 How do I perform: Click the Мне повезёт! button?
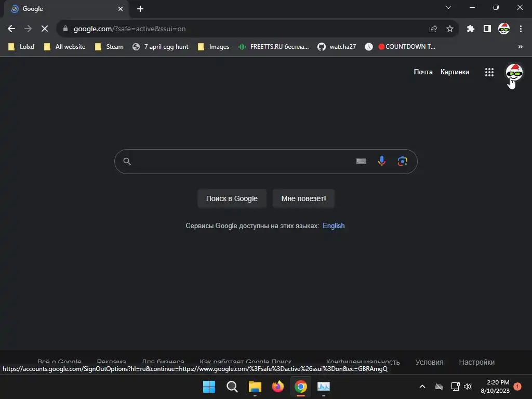pos(303,198)
